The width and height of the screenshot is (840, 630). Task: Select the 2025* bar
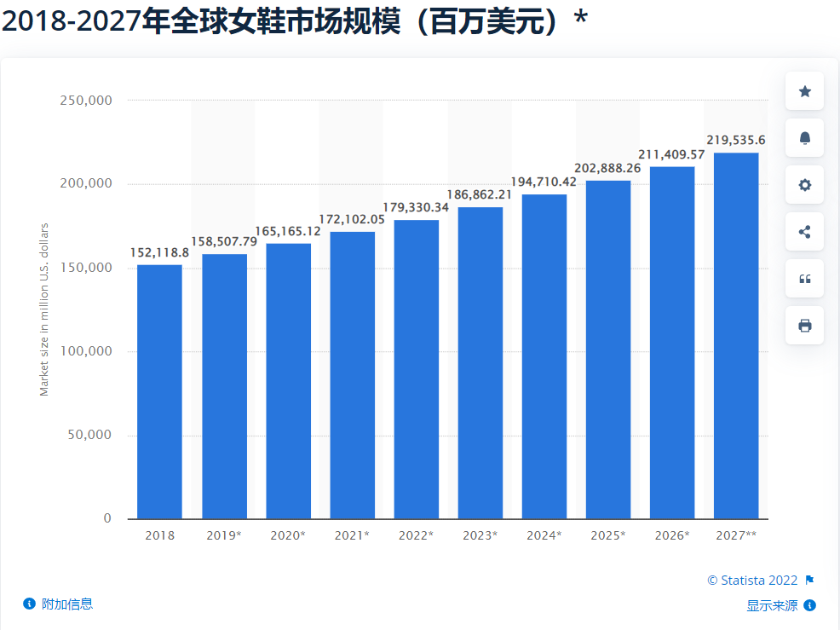(608, 350)
